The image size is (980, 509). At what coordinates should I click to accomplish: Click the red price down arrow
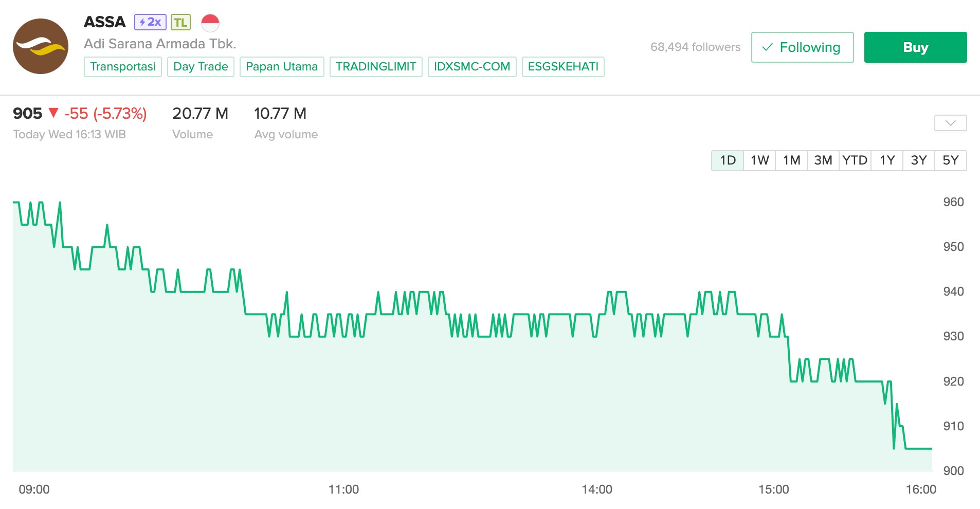pos(53,113)
